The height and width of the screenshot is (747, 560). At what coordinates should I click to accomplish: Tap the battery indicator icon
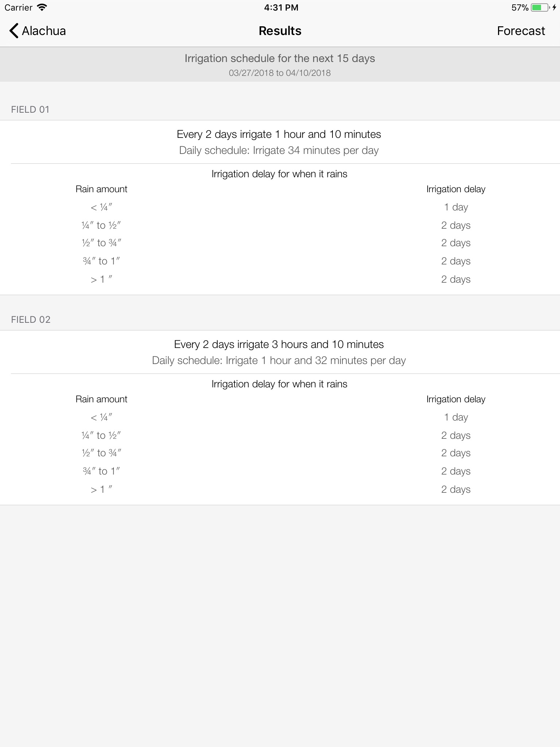[540, 8]
